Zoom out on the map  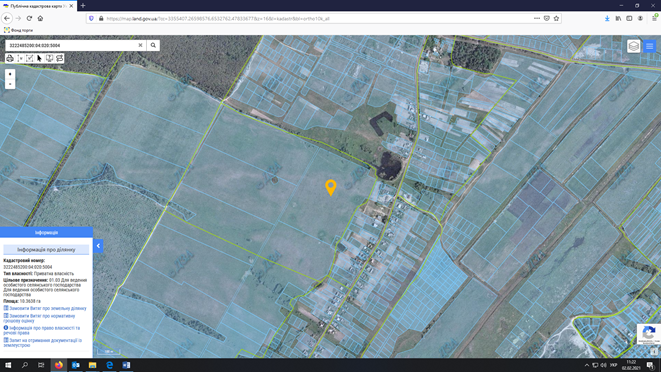[10, 84]
